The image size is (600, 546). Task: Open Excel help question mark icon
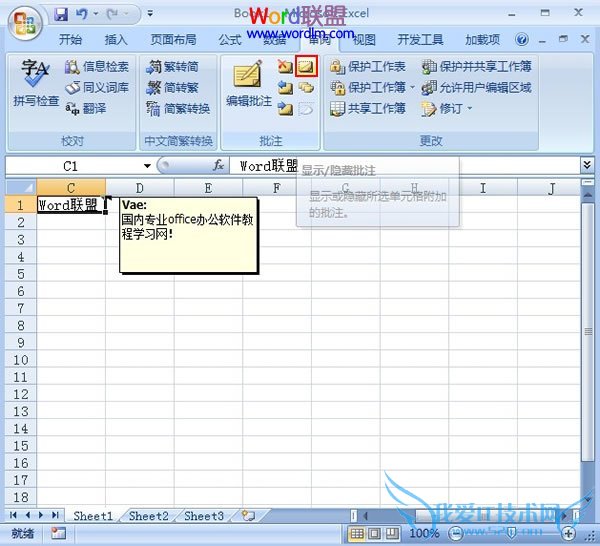tap(522, 39)
